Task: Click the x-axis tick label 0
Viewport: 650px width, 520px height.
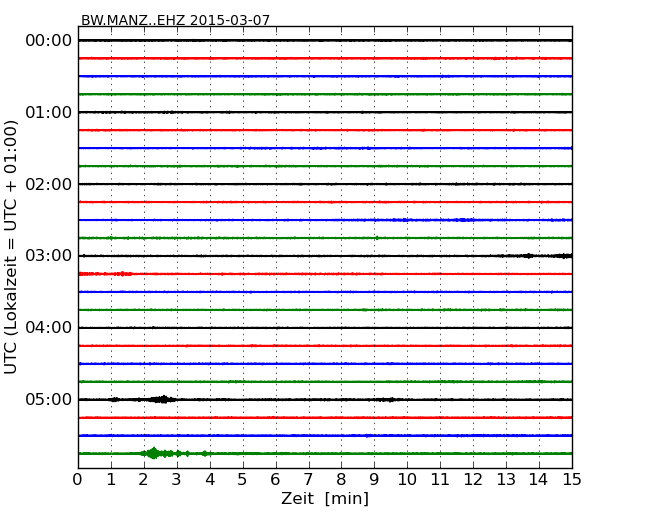Action: pos(78,480)
